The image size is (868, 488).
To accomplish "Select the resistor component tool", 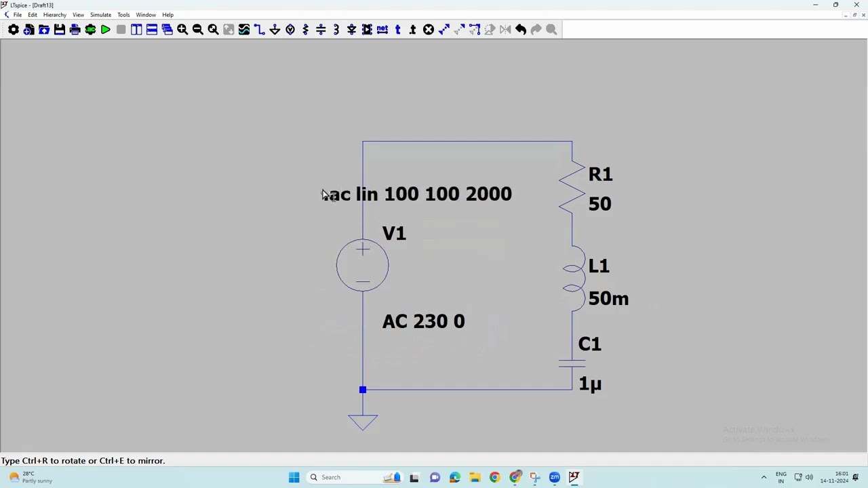I will pos(305,30).
